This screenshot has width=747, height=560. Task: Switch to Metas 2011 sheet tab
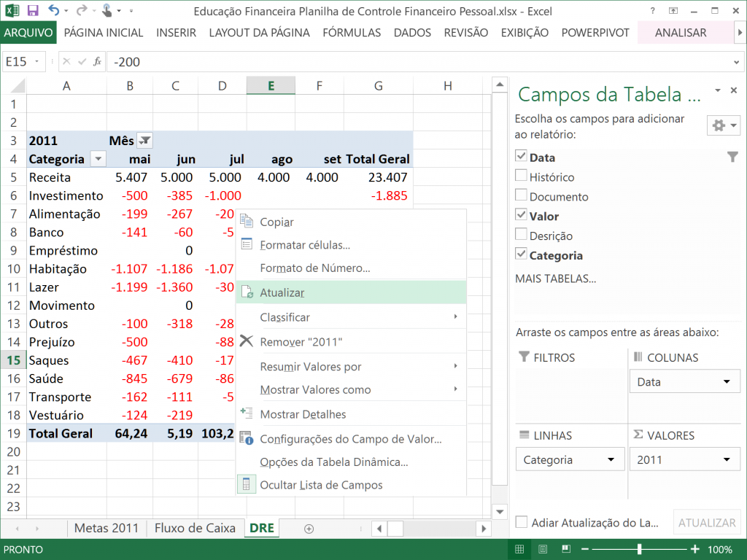pos(107,528)
